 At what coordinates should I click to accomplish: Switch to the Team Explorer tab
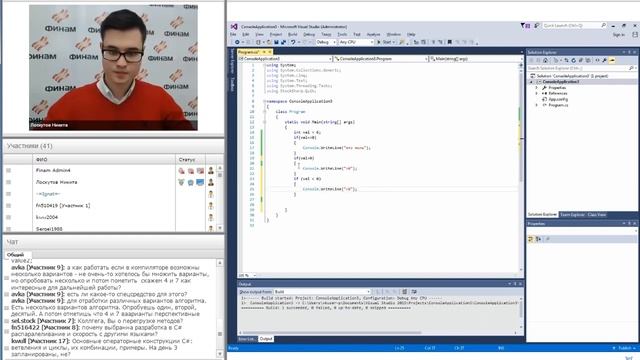572,215
